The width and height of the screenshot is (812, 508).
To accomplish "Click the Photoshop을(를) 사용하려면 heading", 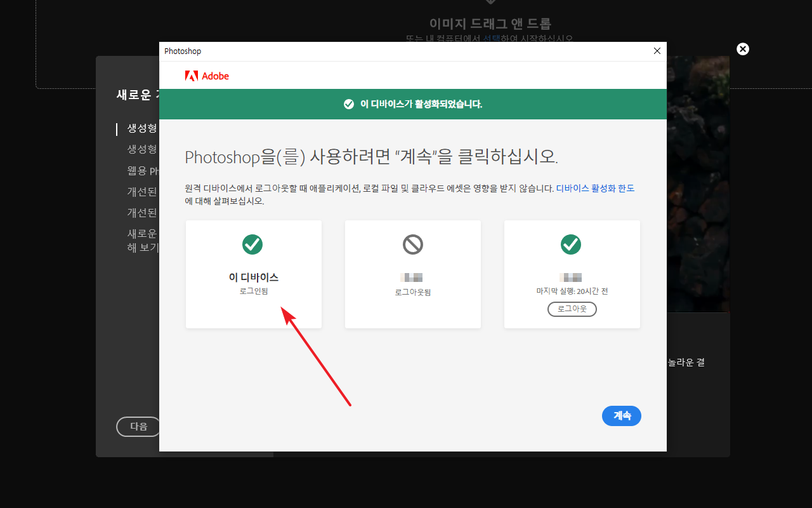I will coord(371,157).
